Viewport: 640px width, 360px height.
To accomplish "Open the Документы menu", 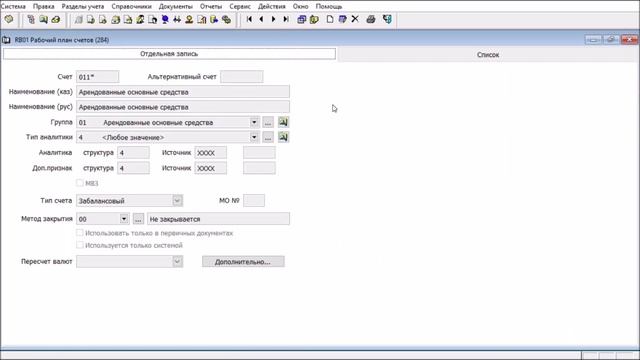I will 176,6.
